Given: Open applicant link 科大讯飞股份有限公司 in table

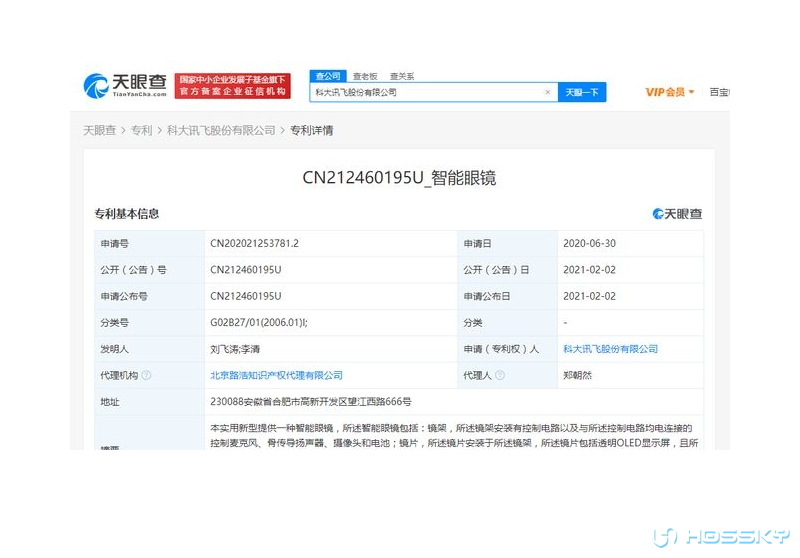Looking at the screenshot, I should pyautogui.click(x=610, y=349).
